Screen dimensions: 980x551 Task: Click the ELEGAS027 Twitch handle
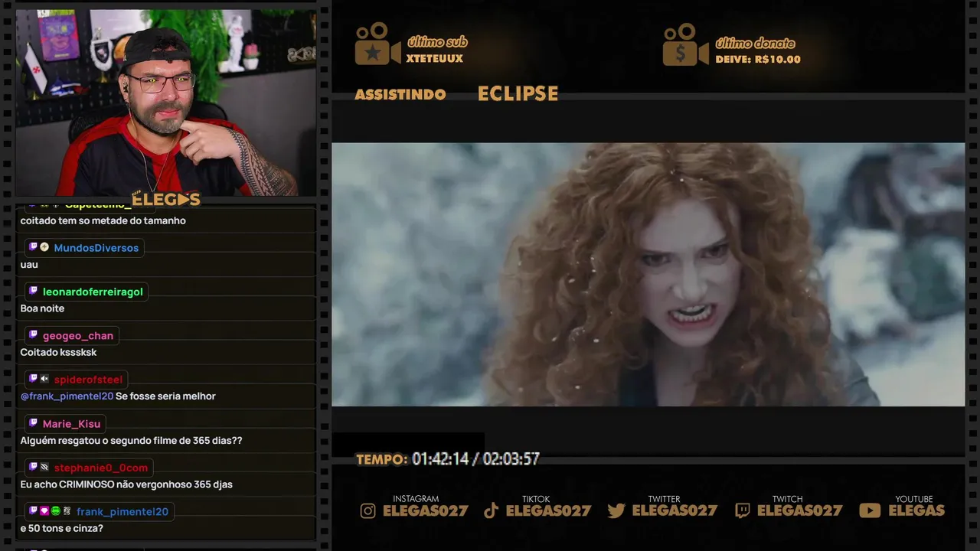pyautogui.click(x=800, y=510)
